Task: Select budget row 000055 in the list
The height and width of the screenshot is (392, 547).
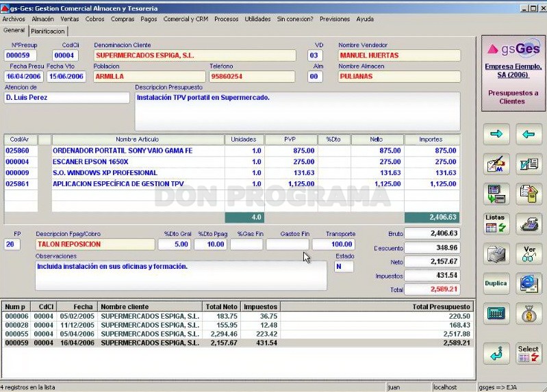Action: 238,334
